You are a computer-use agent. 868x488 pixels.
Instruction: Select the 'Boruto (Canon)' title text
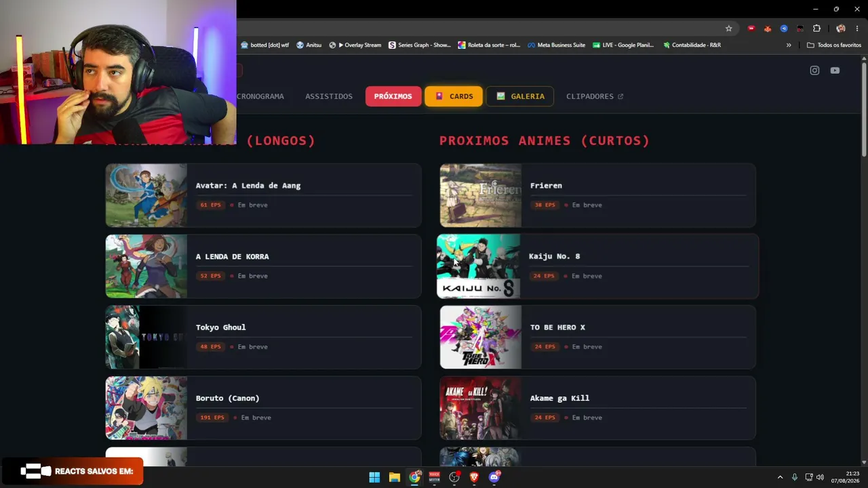pyautogui.click(x=228, y=399)
